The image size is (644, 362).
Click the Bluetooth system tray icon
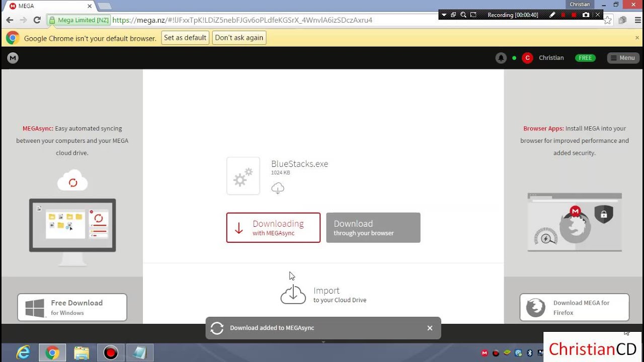tap(529, 353)
